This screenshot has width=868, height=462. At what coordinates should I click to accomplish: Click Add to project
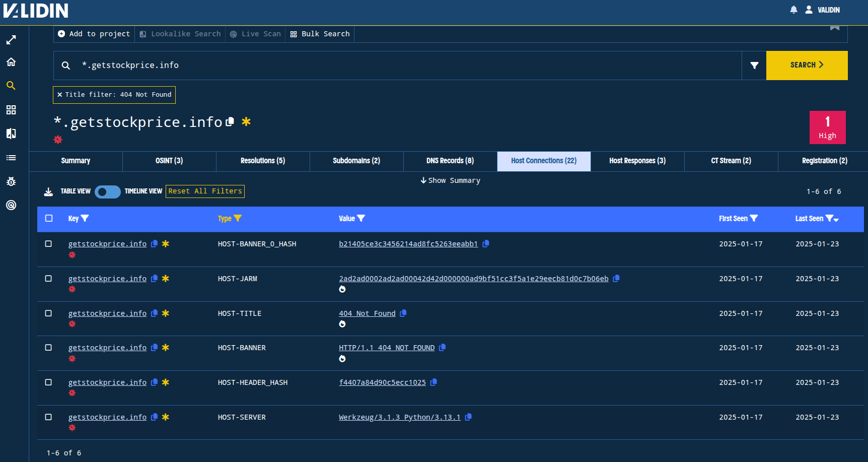point(94,34)
